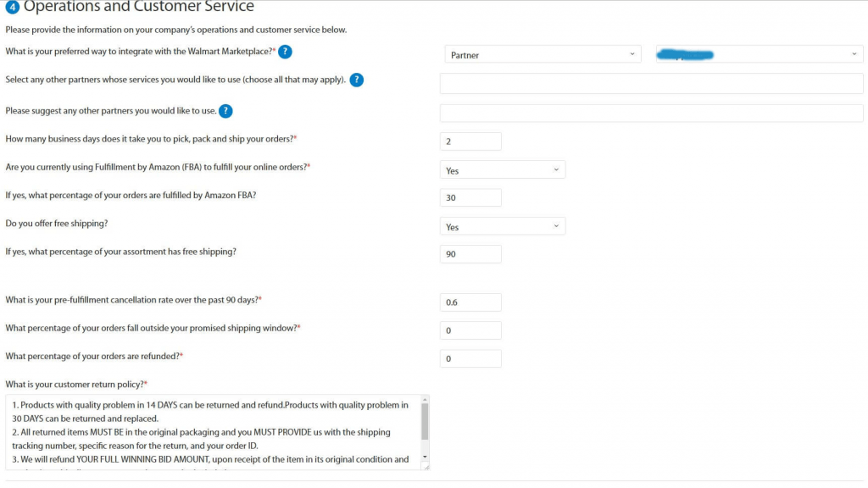Click the return policy scrollbar down arrow

click(425, 457)
